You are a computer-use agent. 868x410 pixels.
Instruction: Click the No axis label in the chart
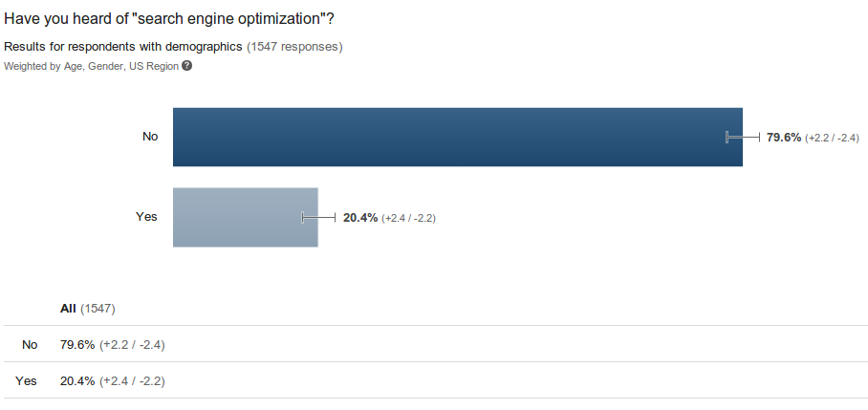click(150, 136)
